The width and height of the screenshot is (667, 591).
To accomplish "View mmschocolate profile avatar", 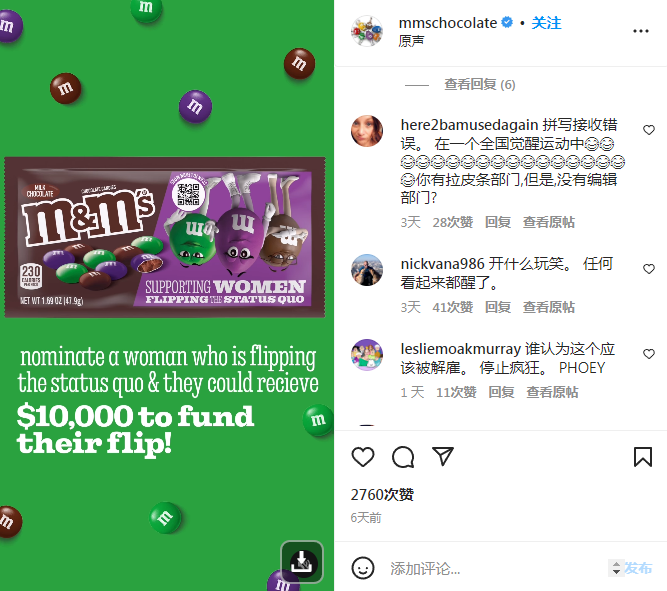I will (x=367, y=31).
